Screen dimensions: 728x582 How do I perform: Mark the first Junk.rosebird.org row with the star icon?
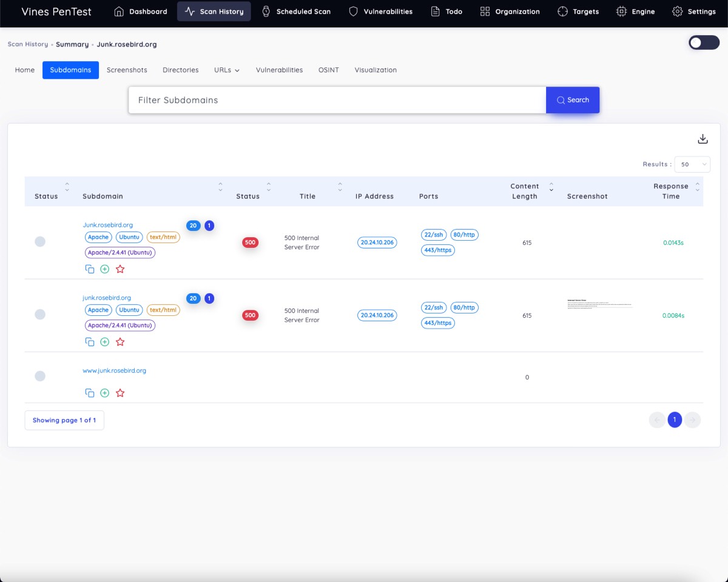(x=120, y=269)
